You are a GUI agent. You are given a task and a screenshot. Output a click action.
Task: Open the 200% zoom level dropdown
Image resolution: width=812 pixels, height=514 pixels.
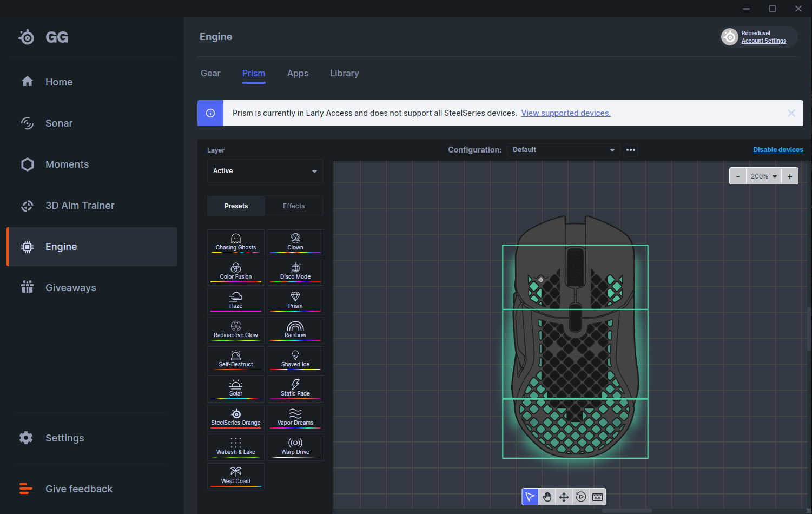[763, 176]
